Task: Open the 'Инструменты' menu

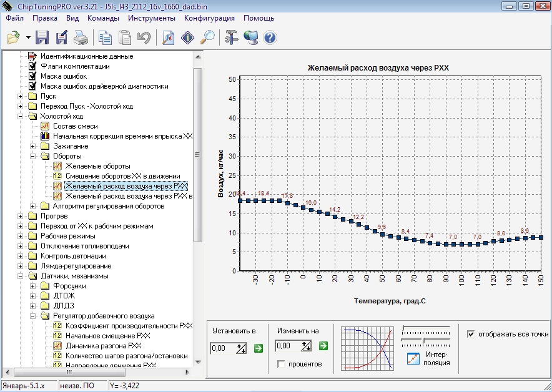Action: 152,18
